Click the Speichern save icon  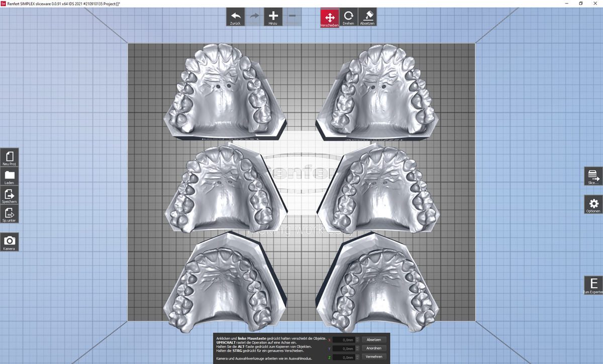pyautogui.click(x=10, y=195)
